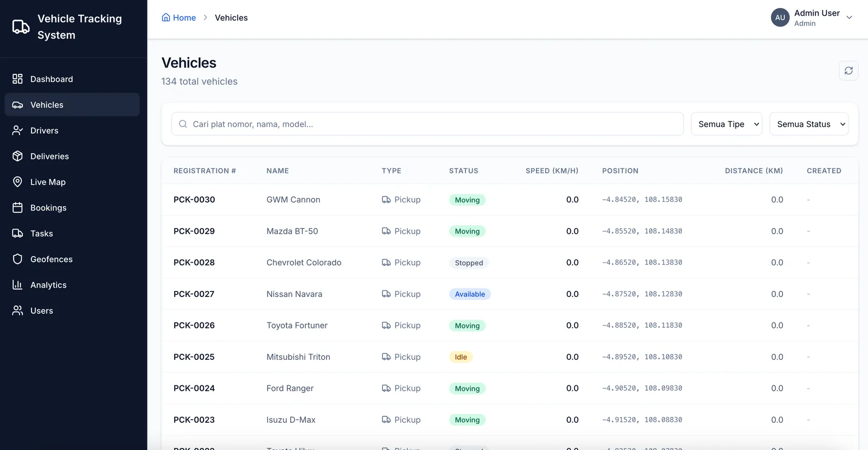Click the Vehicle Tracking System truck logo
The height and width of the screenshot is (450, 868).
21,27
